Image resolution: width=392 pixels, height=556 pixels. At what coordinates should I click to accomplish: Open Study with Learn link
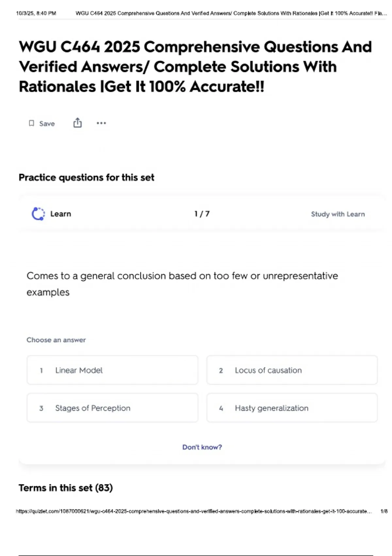tap(338, 214)
